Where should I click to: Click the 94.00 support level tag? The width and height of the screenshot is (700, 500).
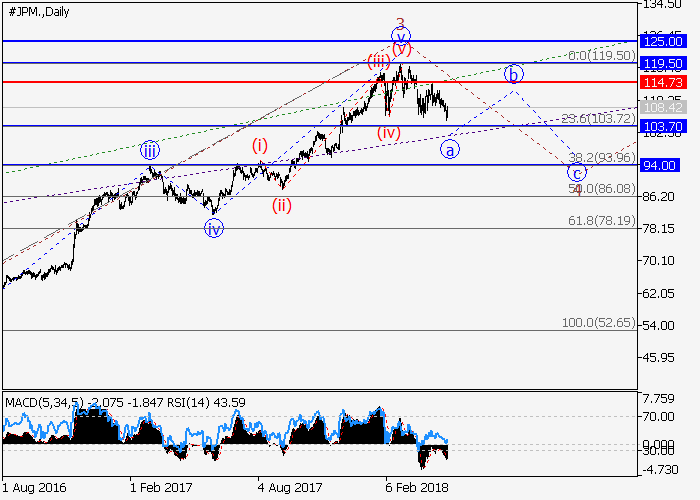tap(660, 165)
